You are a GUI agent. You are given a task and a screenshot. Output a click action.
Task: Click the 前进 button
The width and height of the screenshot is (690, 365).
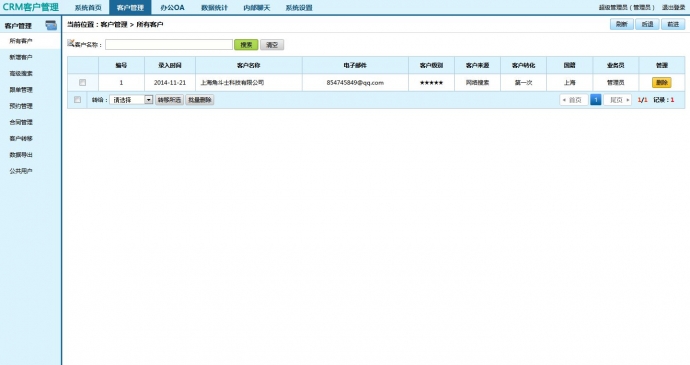(673, 24)
